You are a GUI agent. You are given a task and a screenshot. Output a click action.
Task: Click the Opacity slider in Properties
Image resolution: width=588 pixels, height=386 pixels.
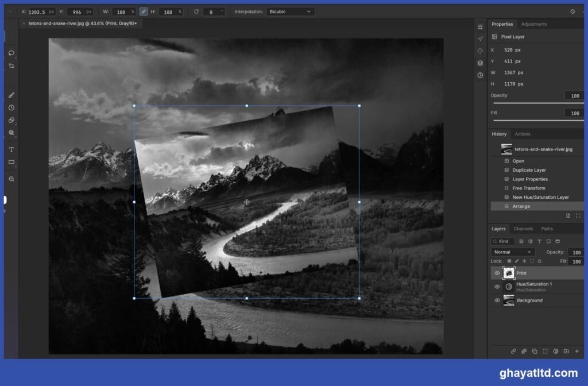coord(538,103)
